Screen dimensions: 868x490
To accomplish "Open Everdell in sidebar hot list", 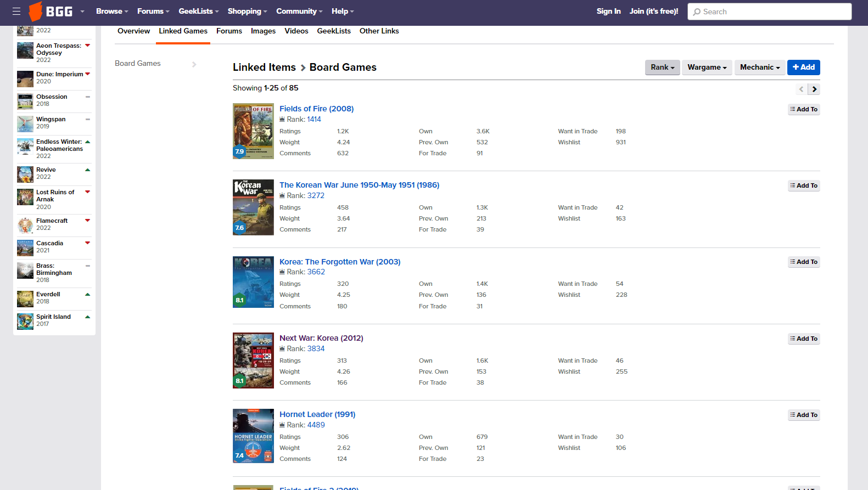I will click(x=48, y=294).
